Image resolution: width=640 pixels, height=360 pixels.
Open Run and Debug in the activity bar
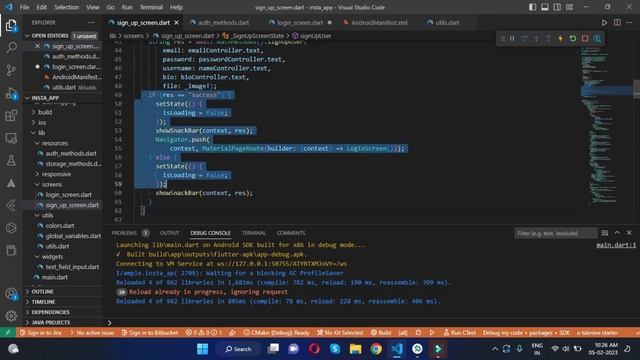click(x=11, y=93)
